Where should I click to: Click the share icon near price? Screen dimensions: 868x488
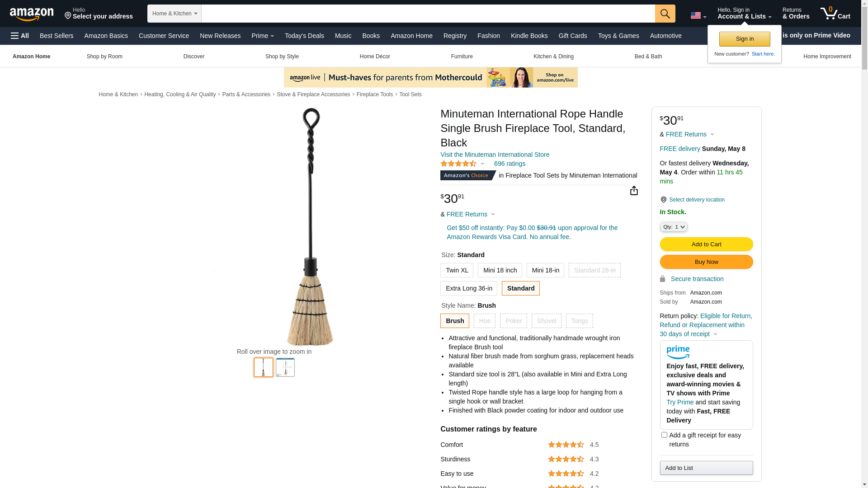click(634, 191)
